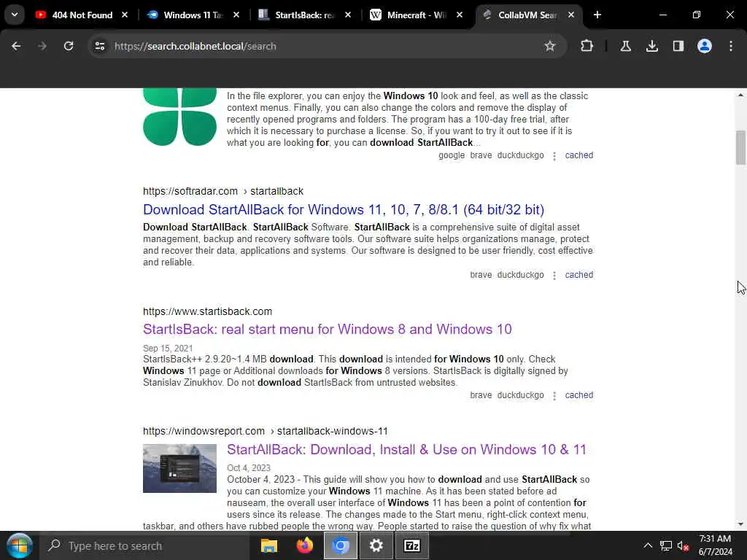Open StartAllBack Download, Install & Use link
This screenshot has width=747, height=560.
(406, 449)
